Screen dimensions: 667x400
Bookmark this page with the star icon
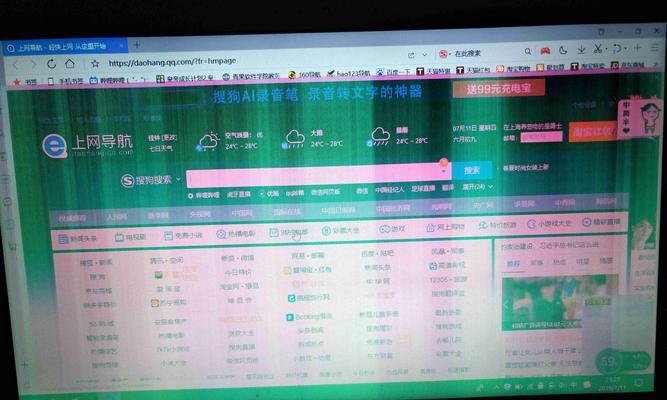point(95,63)
